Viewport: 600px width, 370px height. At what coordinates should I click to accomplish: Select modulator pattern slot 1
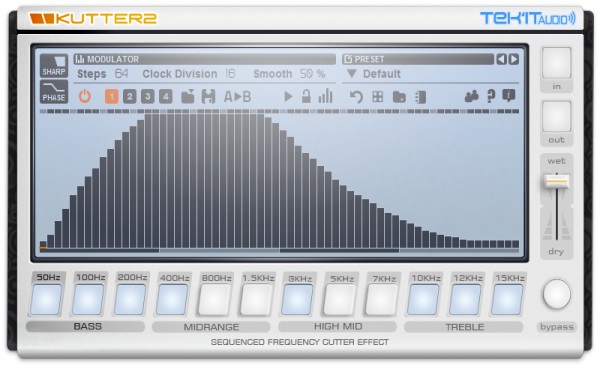(111, 96)
